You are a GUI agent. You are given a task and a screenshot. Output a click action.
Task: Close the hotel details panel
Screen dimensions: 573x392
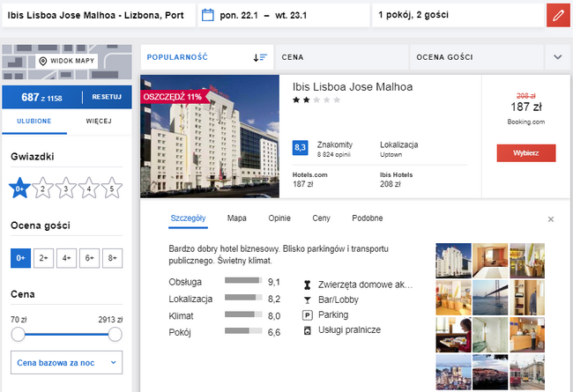pos(551,219)
